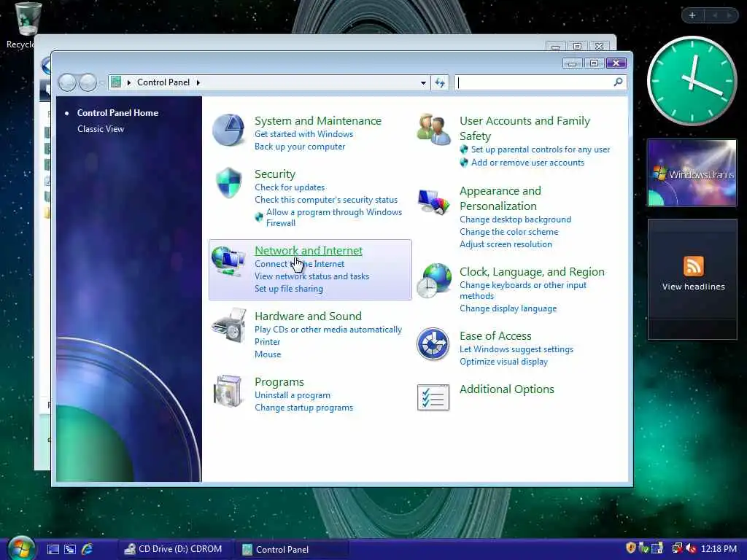Click the analog clock gadget

click(x=692, y=81)
